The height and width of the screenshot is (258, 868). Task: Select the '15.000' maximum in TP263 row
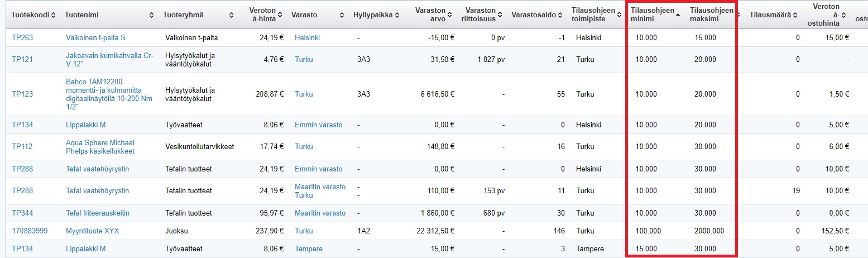[x=705, y=38]
